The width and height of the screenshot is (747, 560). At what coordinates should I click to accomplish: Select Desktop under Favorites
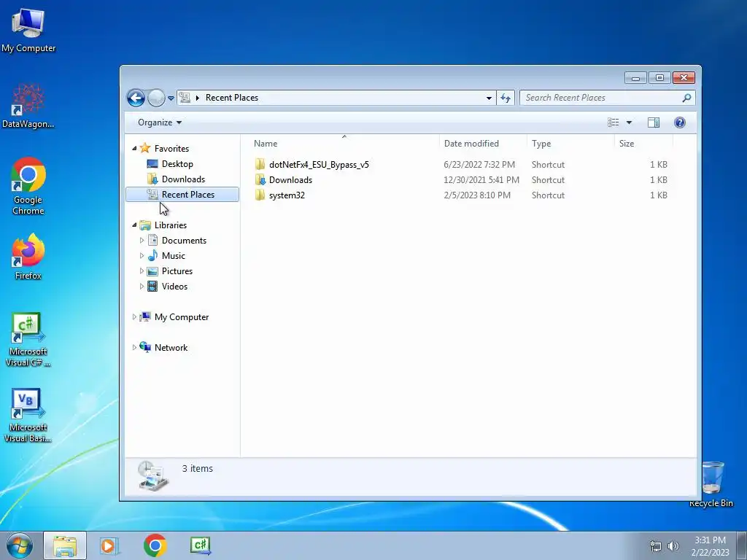177,164
